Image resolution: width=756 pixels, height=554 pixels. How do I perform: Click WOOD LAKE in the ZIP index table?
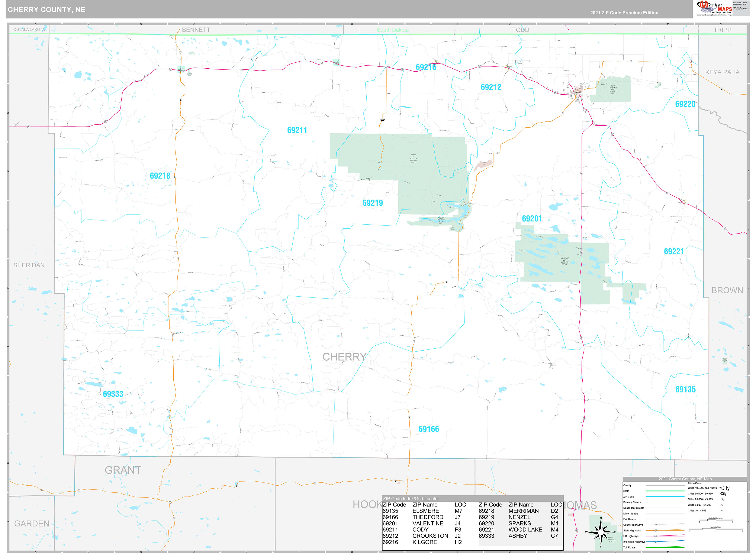click(525, 529)
